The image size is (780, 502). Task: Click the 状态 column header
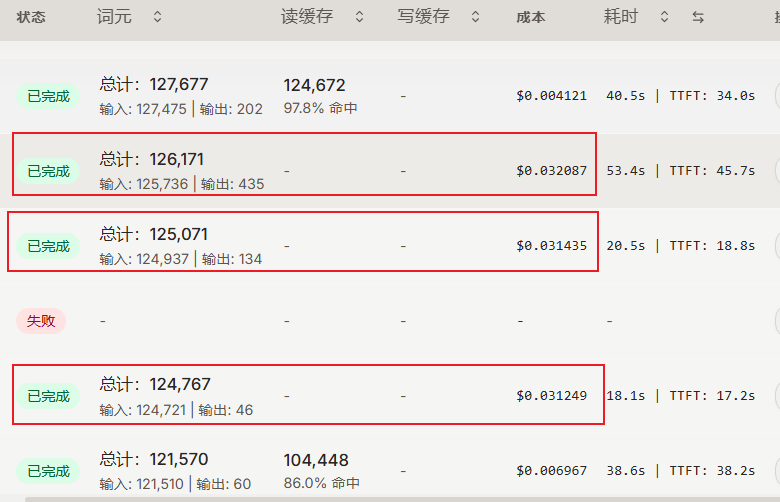(31, 17)
